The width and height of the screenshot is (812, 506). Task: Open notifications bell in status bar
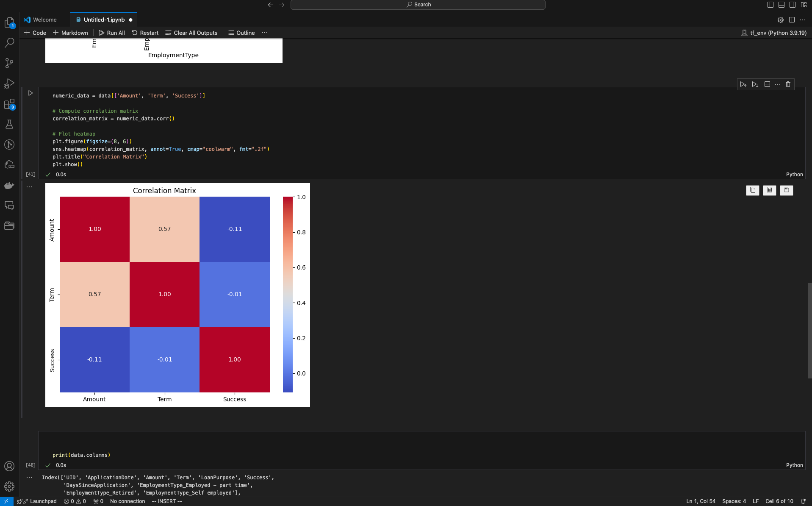point(803,501)
